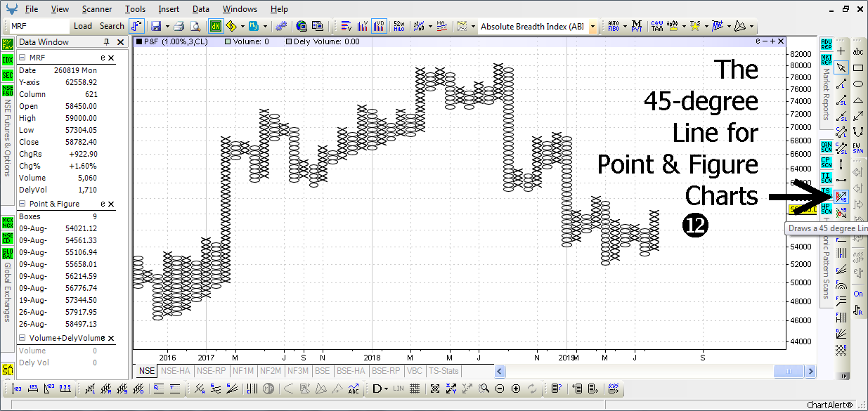The height and width of the screenshot is (411, 868).
Task: Switch to the BSE tab
Action: click(323, 371)
